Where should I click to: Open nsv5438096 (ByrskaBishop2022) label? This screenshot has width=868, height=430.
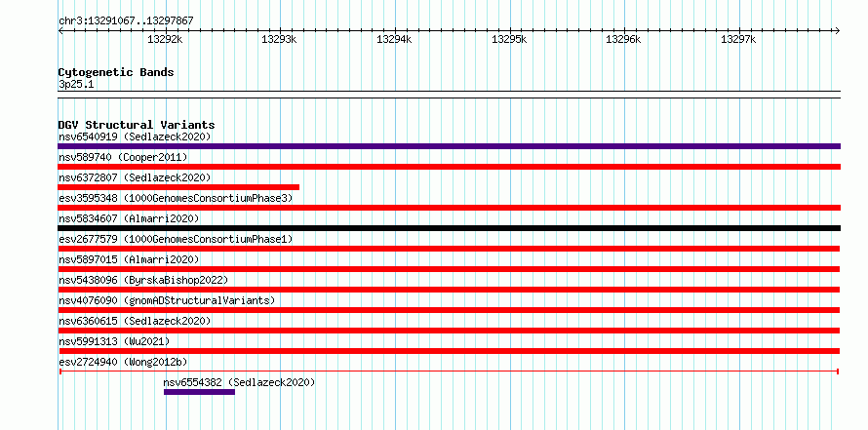coord(143,280)
